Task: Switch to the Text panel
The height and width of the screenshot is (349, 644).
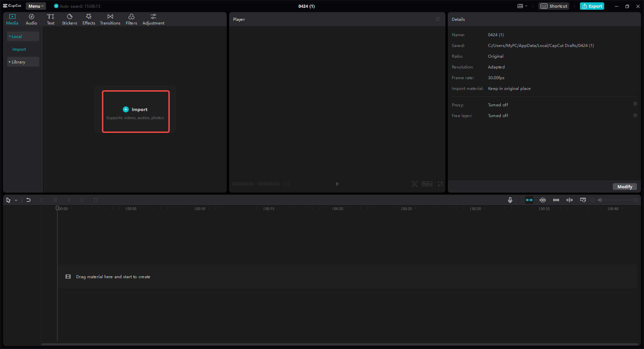Action: point(51,19)
